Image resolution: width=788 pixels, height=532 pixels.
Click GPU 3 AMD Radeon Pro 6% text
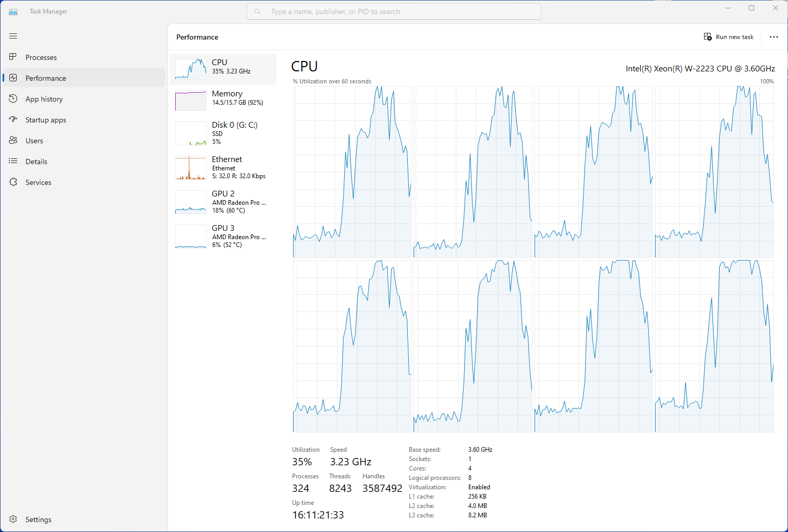click(239, 236)
